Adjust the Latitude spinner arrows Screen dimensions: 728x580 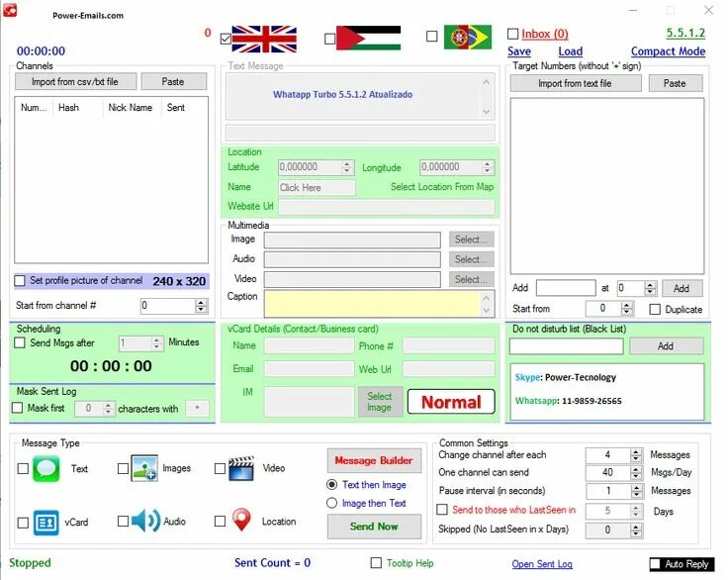click(347, 167)
